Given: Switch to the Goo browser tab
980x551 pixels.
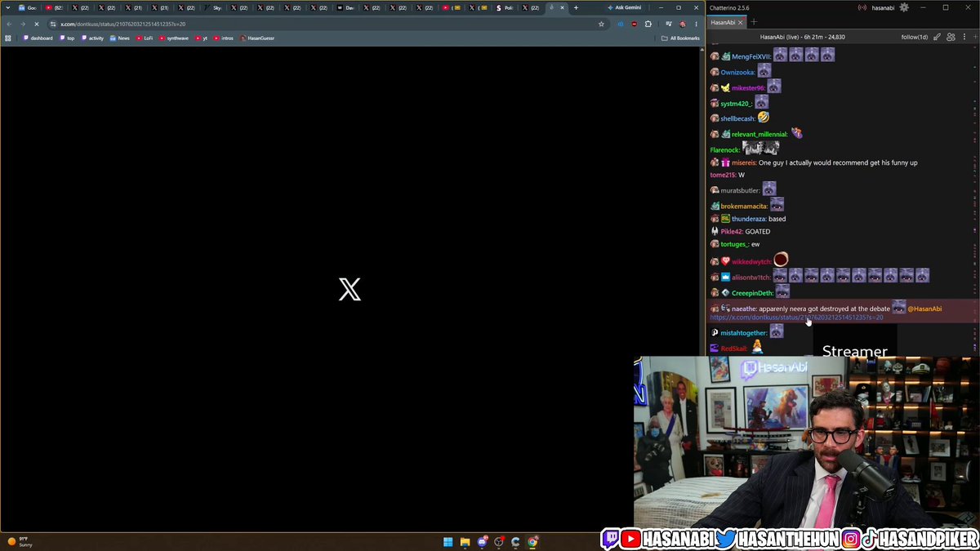Looking at the screenshot, I should pyautogui.click(x=28, y=7).
